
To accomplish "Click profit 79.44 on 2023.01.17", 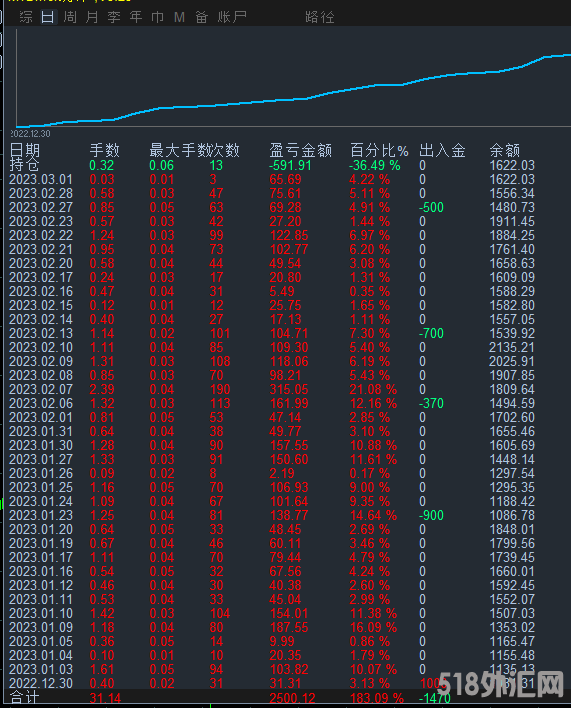I will (285, 557).
